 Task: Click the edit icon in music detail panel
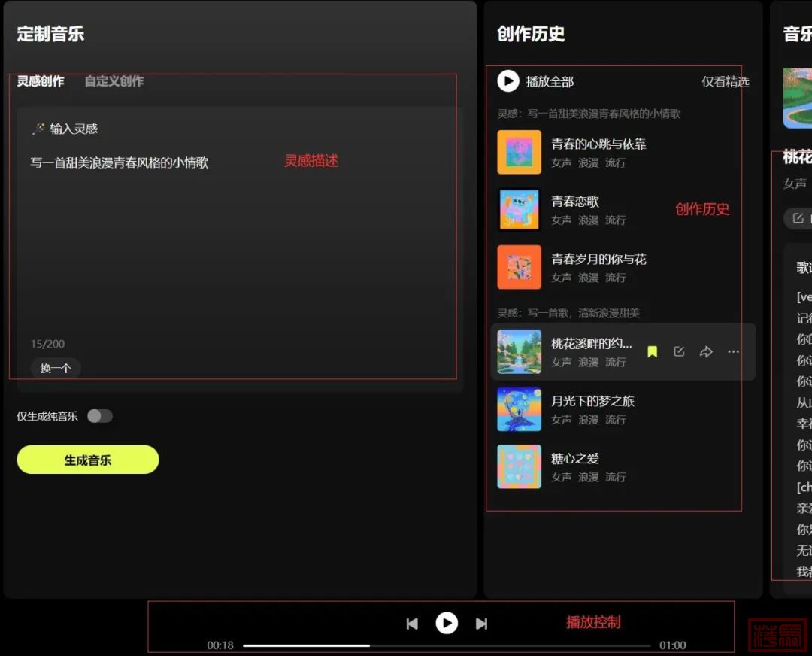(798, 218)
